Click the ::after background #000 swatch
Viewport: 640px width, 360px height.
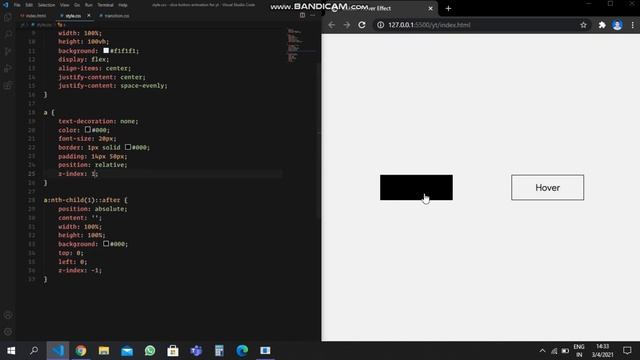click(106, 244)
